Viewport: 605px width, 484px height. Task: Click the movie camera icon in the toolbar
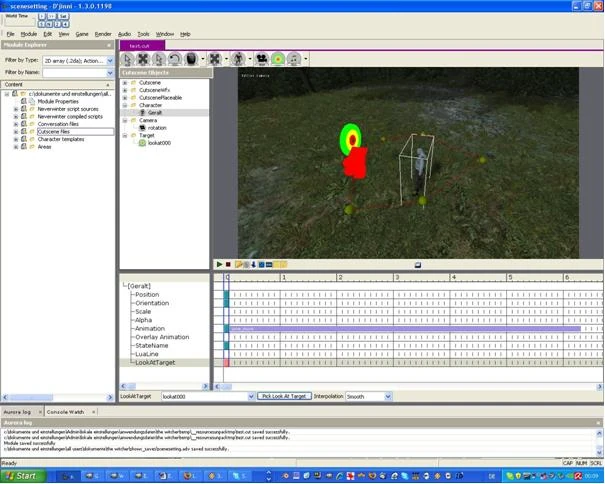[262, 59]
